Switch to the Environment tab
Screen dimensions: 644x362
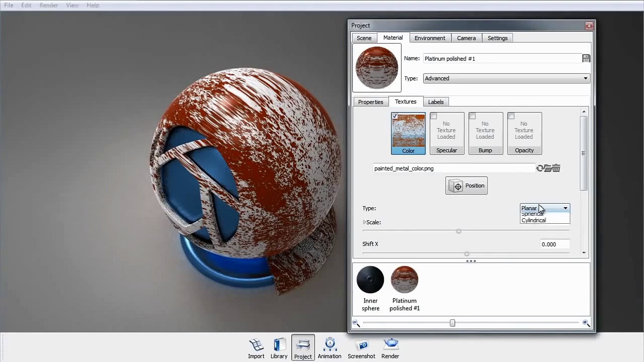tap(430, 38)
